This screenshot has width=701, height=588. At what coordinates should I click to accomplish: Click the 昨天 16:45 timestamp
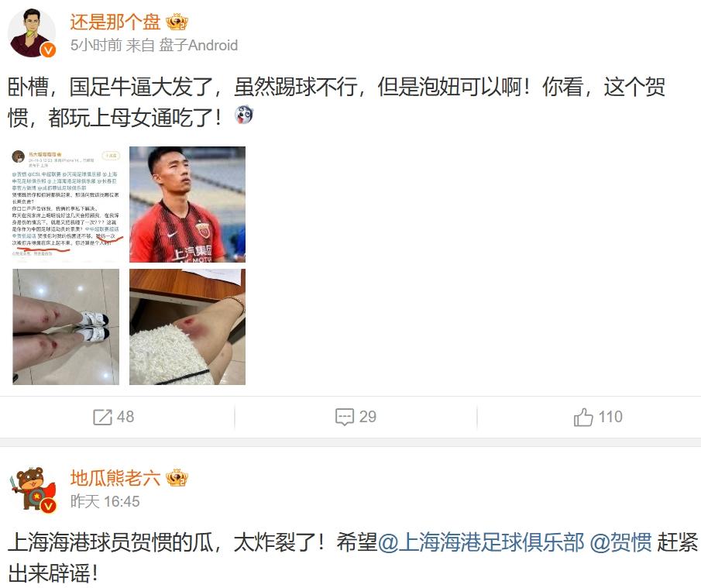click(x=105, y=501)
